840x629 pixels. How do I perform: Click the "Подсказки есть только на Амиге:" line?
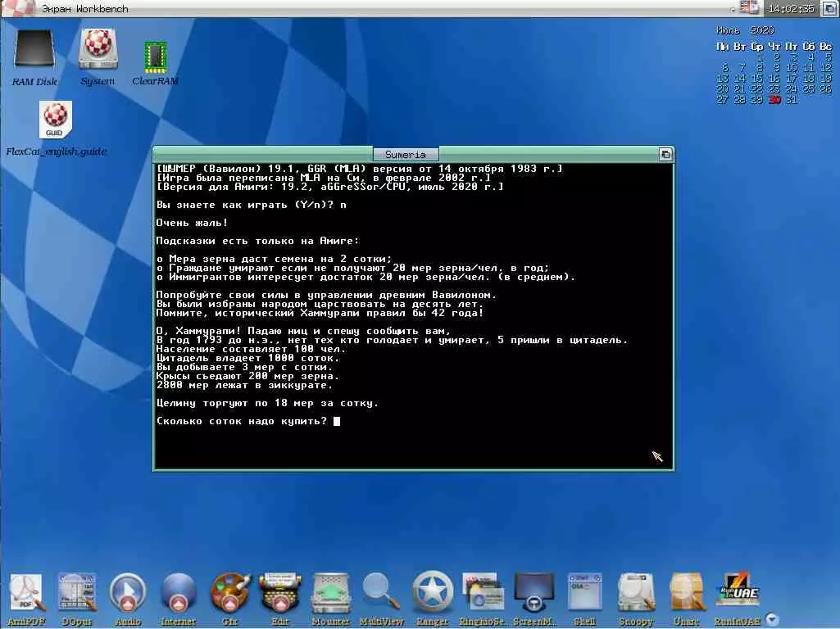point(257,241)
